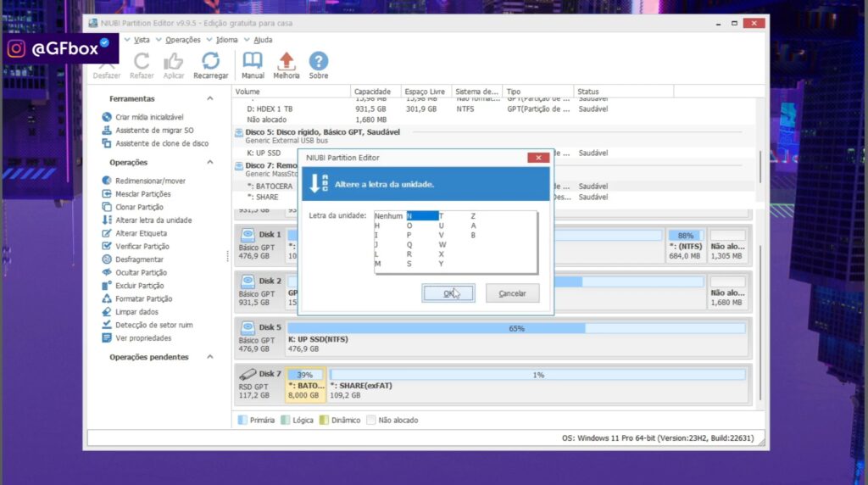Click the Primária legend swatch

(x=242, y=421)
